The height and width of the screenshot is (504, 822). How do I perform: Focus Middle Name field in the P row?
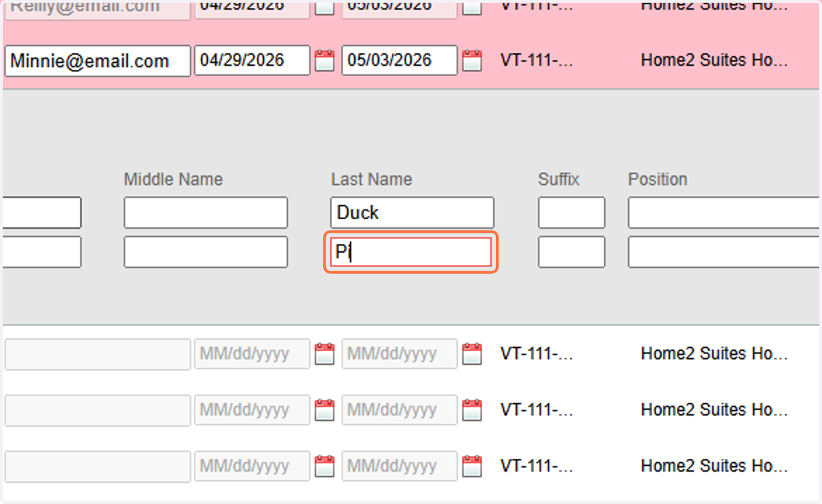[206, 252]
